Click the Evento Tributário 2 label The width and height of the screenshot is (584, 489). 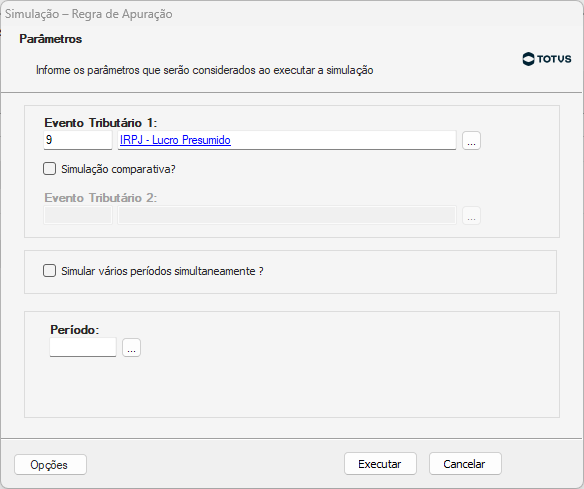101,197
